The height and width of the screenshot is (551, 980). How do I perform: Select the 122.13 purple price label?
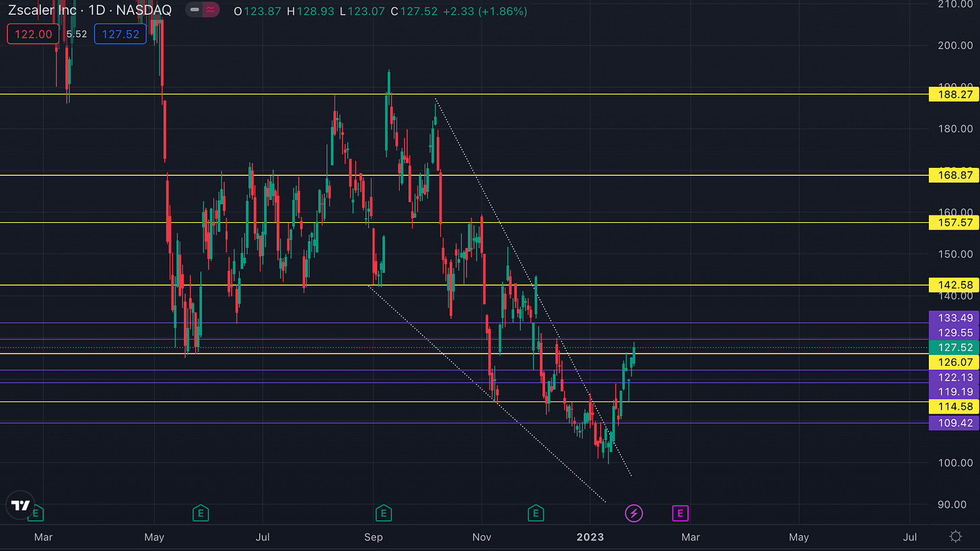point(953,377)
